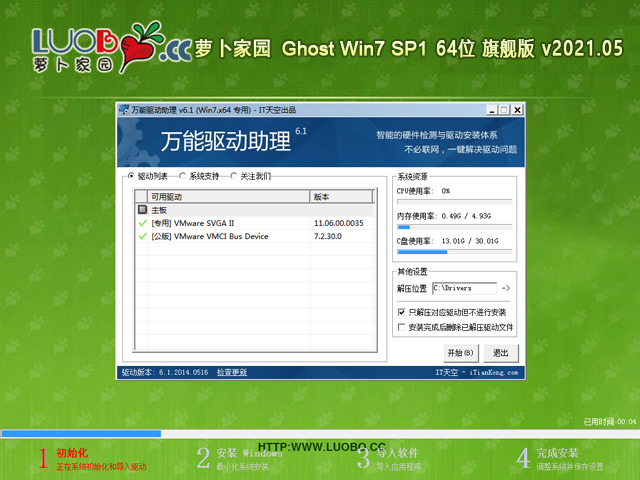This screenshot has width=640, height=480.
Task: Click version 11.06.00.0035 cell
Action: click(x=338, y=223)
